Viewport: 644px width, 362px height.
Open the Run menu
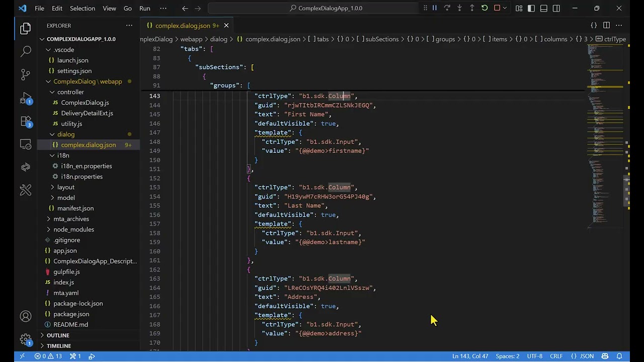145,8
